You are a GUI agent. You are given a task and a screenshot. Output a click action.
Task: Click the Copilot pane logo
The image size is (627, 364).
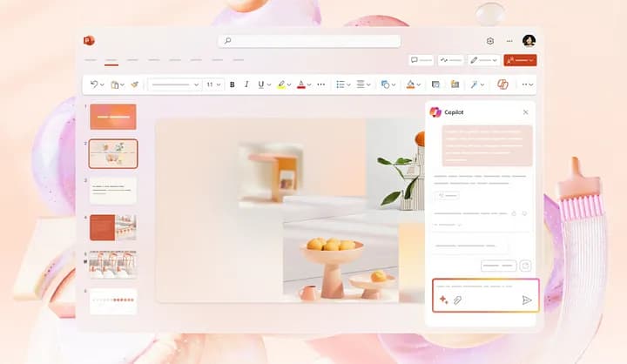tap(435, 112)
